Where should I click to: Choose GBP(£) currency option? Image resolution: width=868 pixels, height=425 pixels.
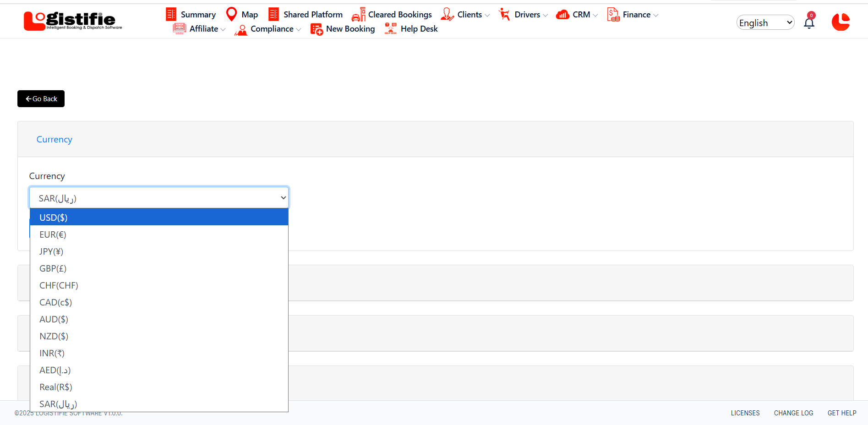coord(53,268)
